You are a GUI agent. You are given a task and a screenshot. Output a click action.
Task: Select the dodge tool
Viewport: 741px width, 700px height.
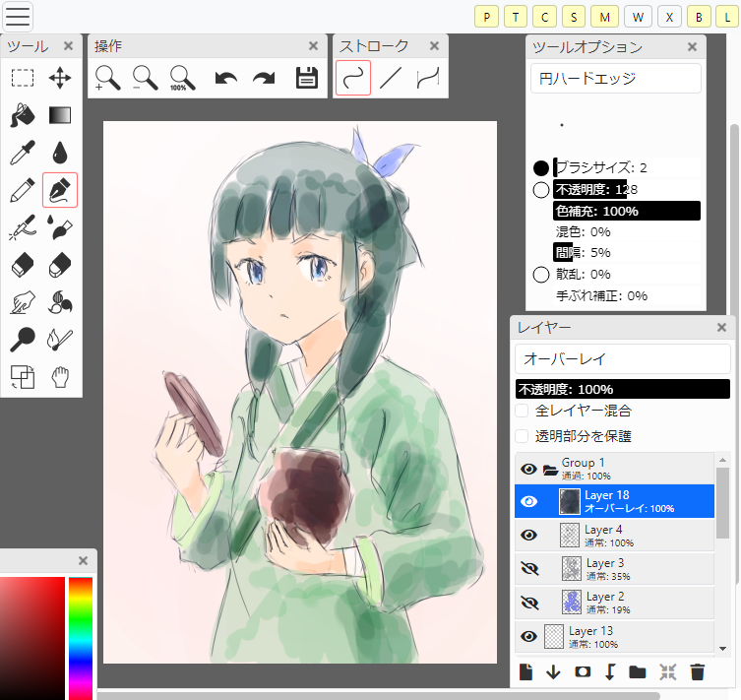coord(23,340)
